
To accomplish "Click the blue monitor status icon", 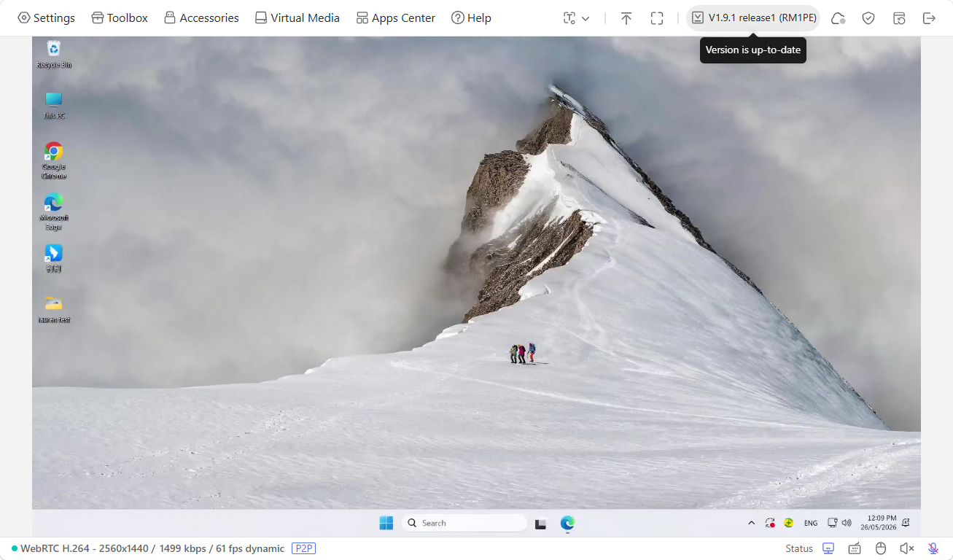I will click(x=828, y=548).
